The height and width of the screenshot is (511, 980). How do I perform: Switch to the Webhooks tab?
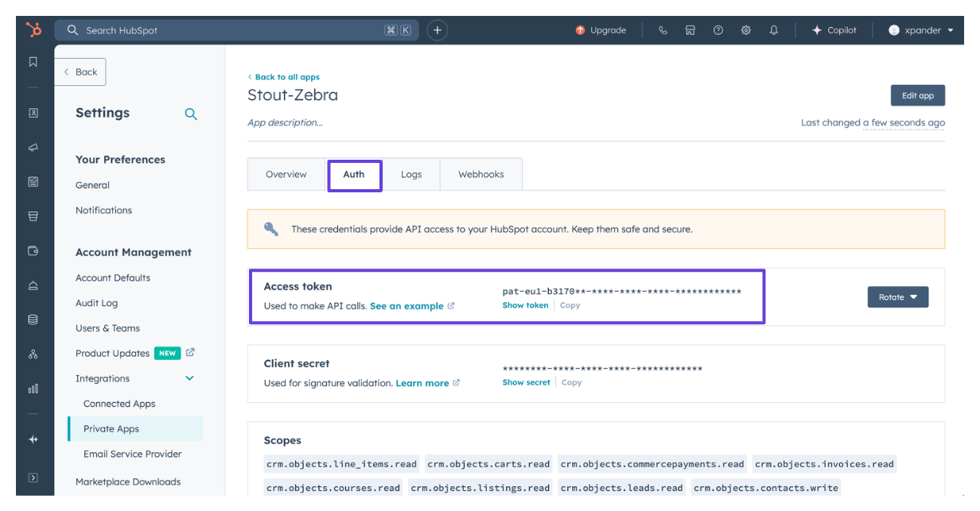pyautogui.click(x=481, y=175)
